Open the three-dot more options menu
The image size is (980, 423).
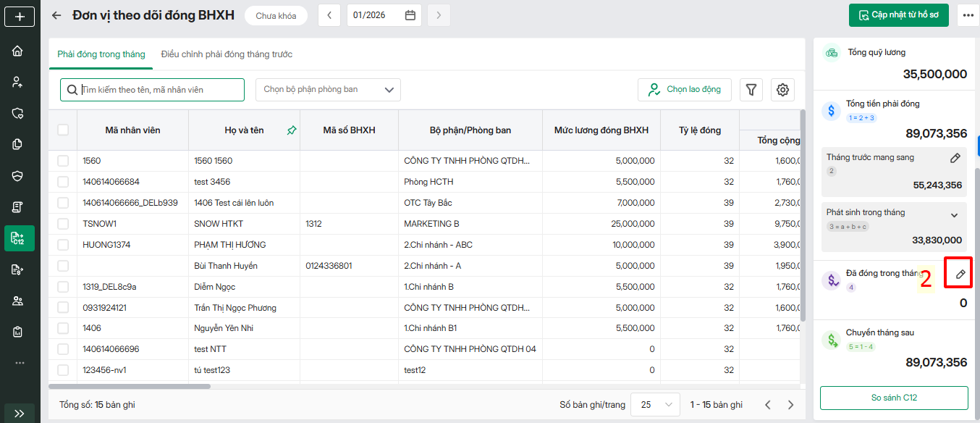tap(968, 15)
